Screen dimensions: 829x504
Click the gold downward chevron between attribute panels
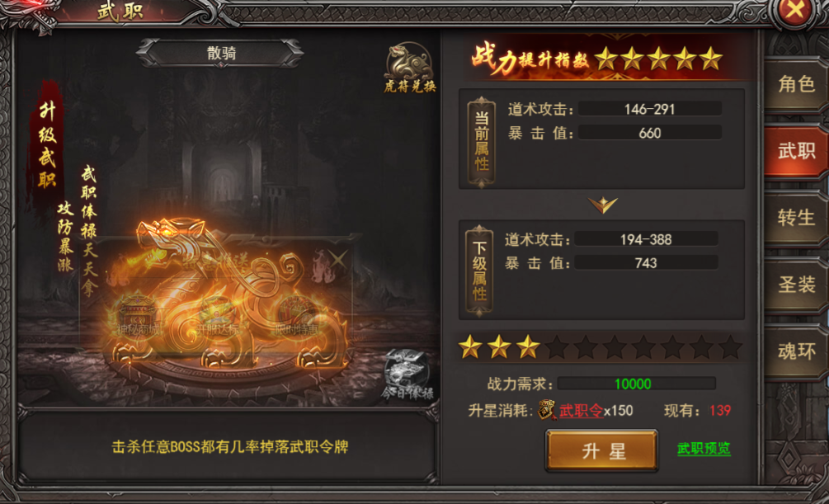tap(602, 205)
